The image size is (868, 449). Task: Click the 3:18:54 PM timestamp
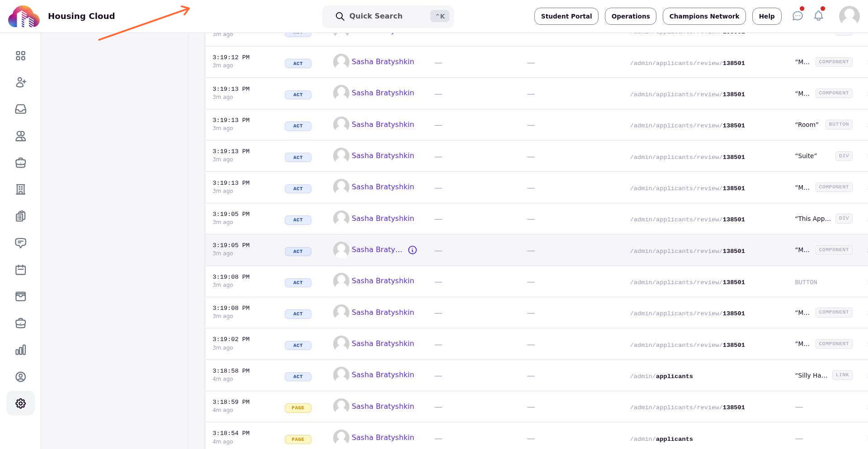[231, 433]
